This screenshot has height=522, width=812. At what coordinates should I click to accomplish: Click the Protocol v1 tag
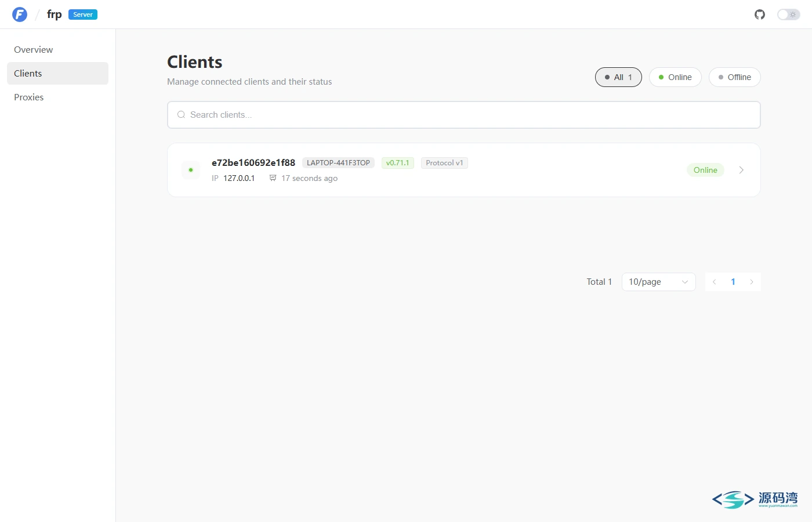[x=444, y=163]
